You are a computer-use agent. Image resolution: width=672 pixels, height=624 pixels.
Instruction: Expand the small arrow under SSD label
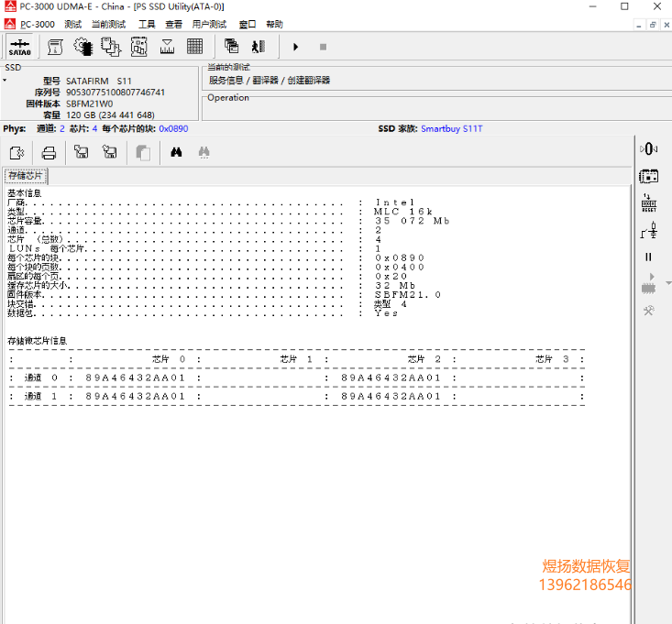[5, 80]
